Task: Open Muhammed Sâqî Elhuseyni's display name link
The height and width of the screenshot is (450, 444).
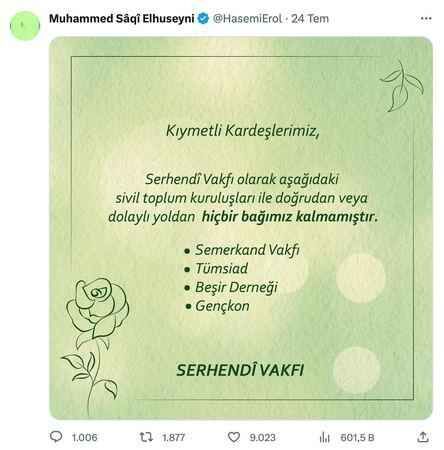Action: tap(122, 18)
